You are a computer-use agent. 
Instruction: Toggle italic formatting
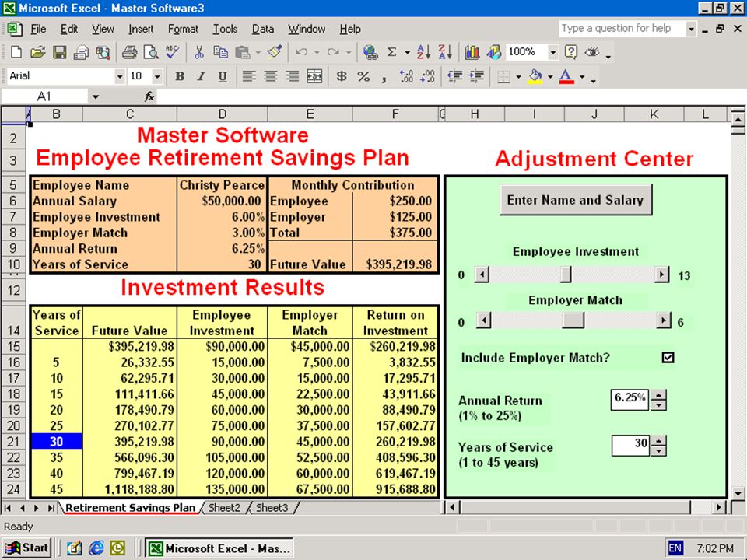click(201, 76)
